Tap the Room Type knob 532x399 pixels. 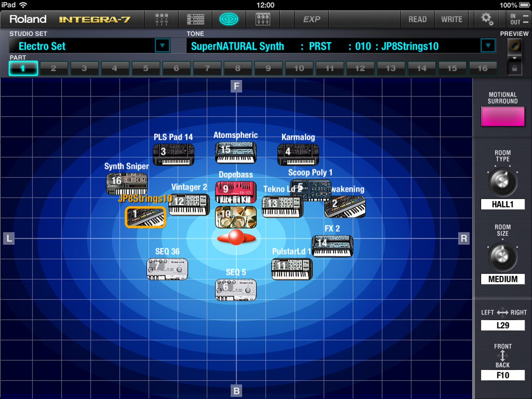tap(502, 182)
